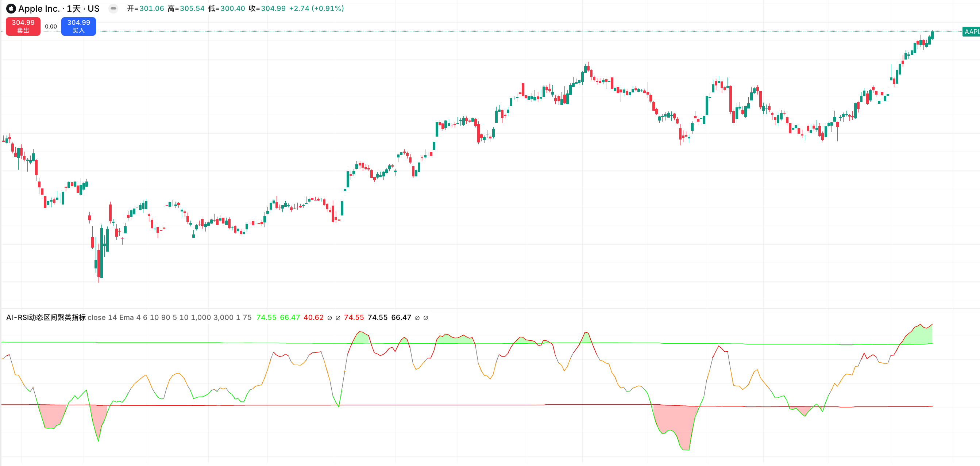This screenshot has height=466, width=980.
Task: Click the close price 收=304.99
Action: [x=267, y=8]
